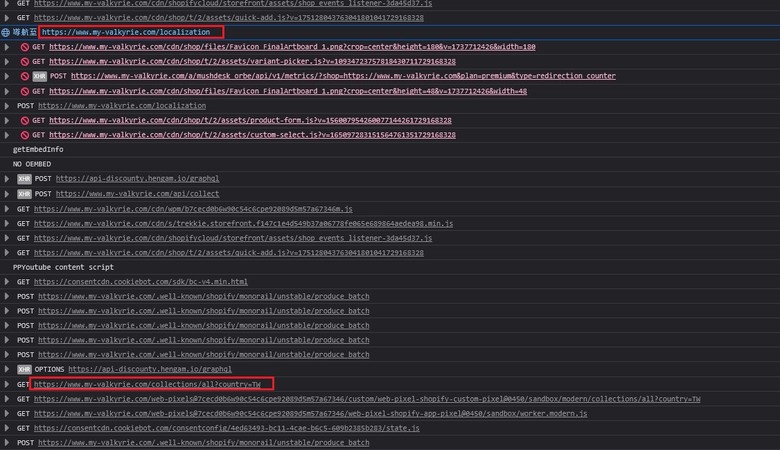Click the OPTIONS method label

point(49,369)
